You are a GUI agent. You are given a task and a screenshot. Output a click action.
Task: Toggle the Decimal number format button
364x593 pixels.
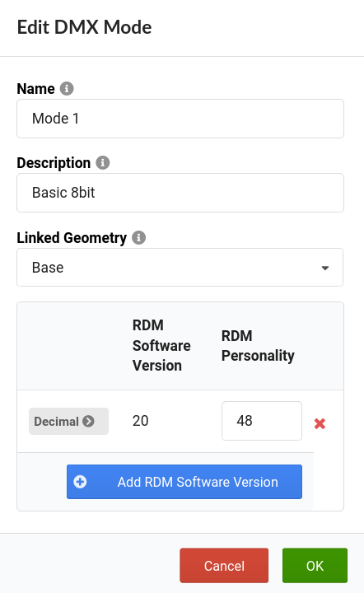69,421
